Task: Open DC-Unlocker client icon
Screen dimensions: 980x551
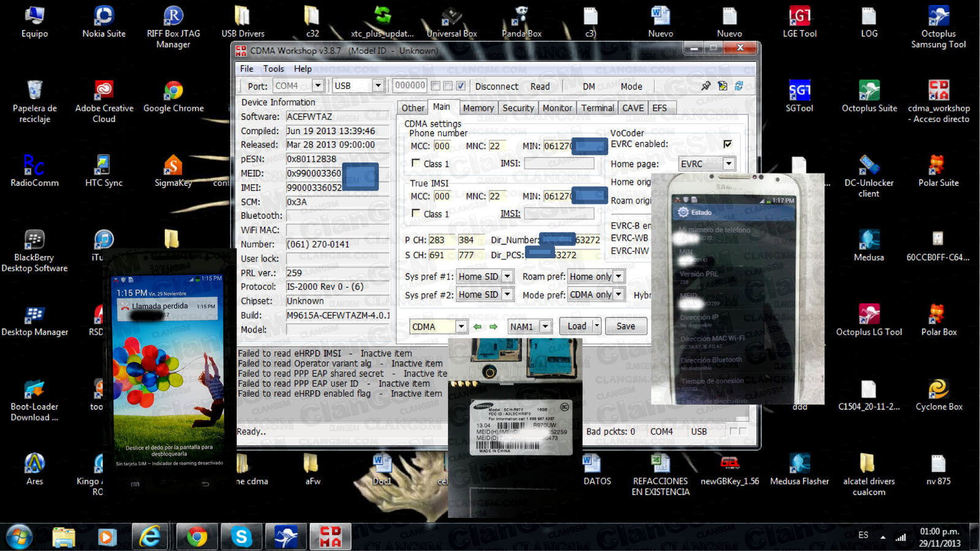Action: coord(869,177)
